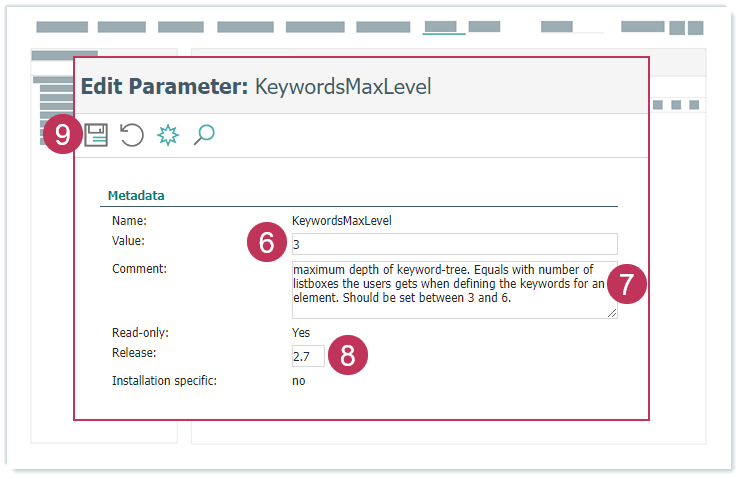Image resolution: width=741 pixels, height=479 pixels.
Task: Click the red callout badge numbered 7
Action: [x=626, y=284]
